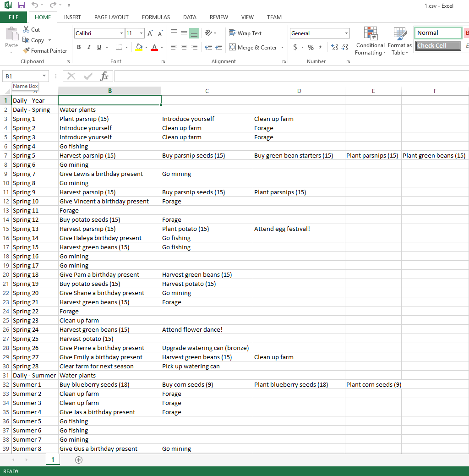Click the Format Painter tool
This screenshot has height=476, width=469.
45,51
